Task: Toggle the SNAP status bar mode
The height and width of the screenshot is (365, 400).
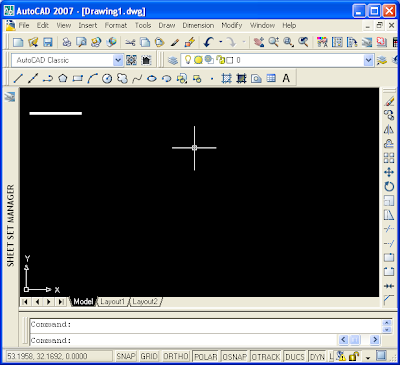Action: (x=126, y=356)
